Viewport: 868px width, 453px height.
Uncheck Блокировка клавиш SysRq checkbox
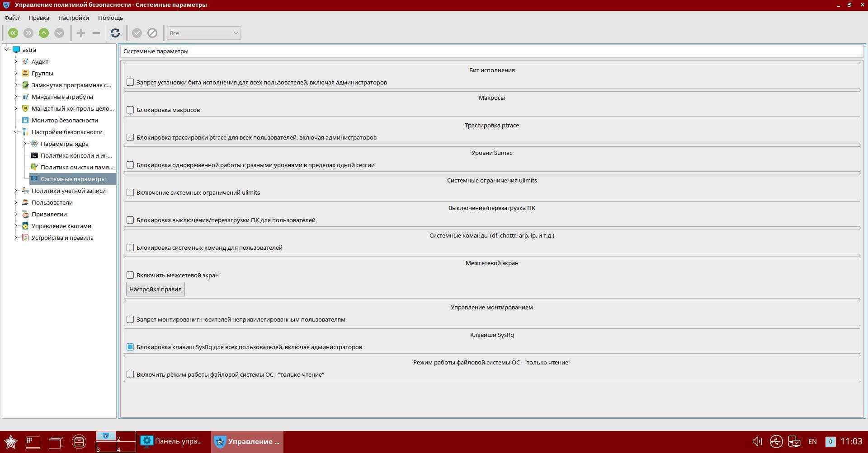click(x=130, y=347)
